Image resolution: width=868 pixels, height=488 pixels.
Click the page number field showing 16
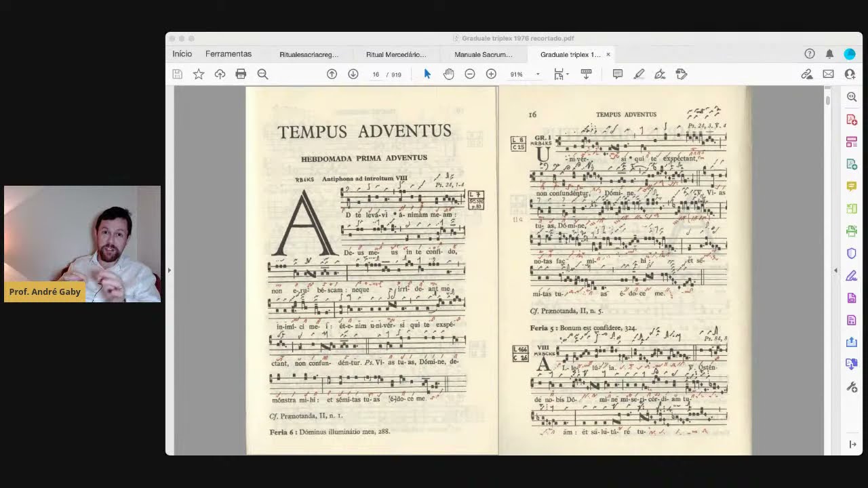pyautogui.click(x=375, y=75)
